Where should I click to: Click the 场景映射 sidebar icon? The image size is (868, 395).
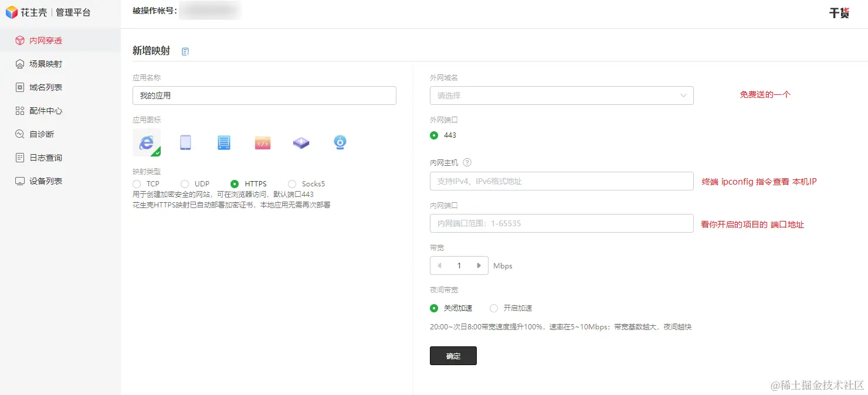20,64
